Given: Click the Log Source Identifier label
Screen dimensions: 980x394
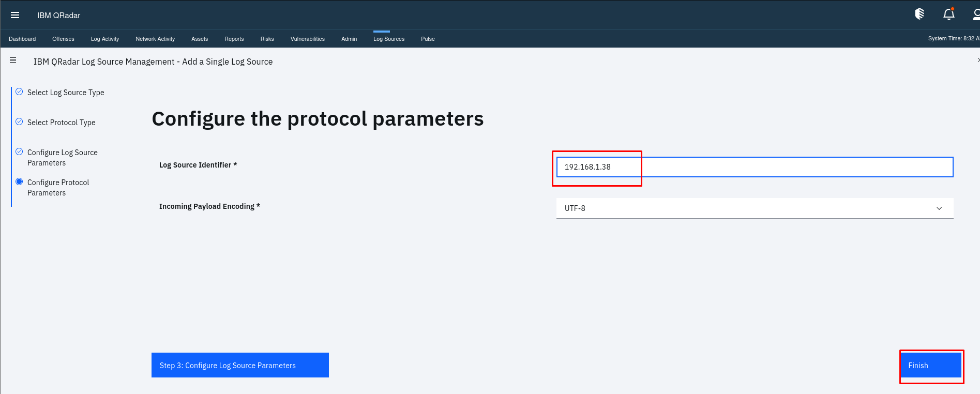Looking at the screenshot, I should click(198, 165).
